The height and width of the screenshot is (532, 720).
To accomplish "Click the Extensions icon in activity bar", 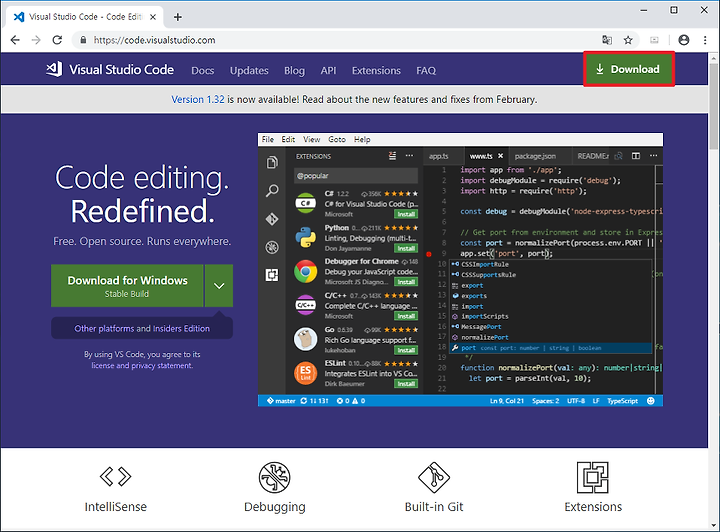I will click(272, 275).
